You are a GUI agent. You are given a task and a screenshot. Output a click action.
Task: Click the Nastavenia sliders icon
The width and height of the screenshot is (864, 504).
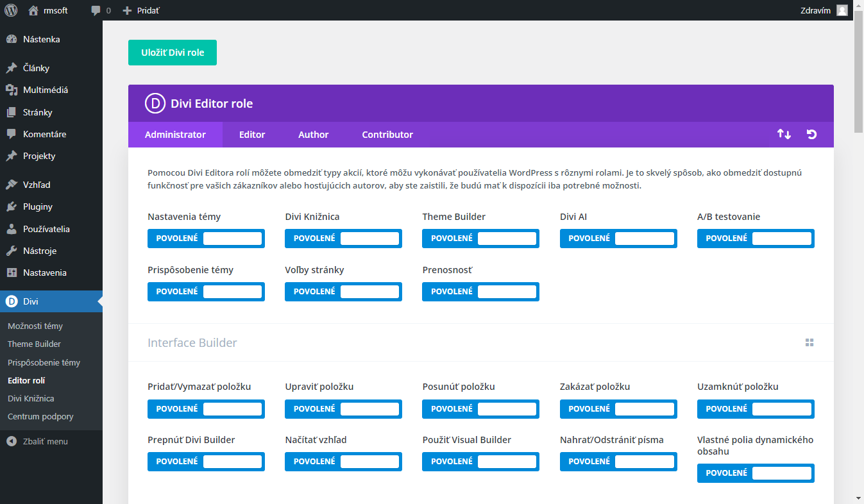(12, 273)
